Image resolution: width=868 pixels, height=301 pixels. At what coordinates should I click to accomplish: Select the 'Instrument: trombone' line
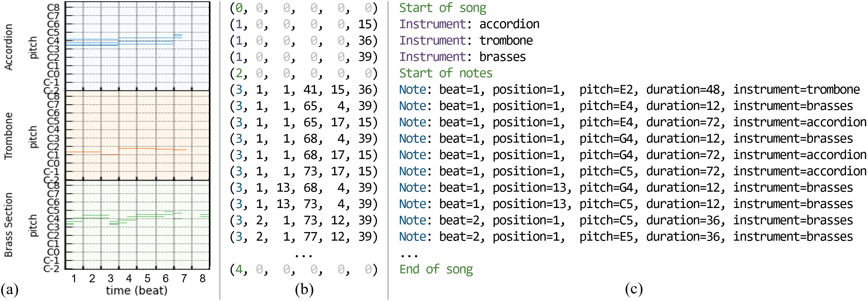click(466, 40)
